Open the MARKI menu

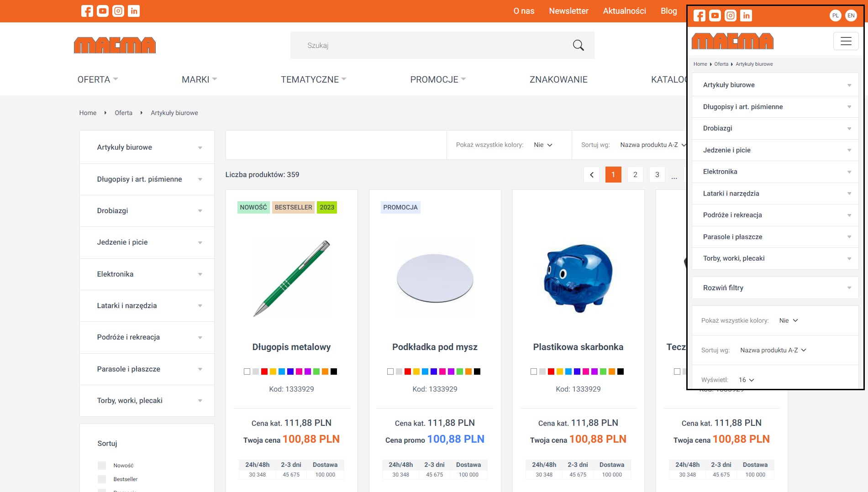click(199, 79)
